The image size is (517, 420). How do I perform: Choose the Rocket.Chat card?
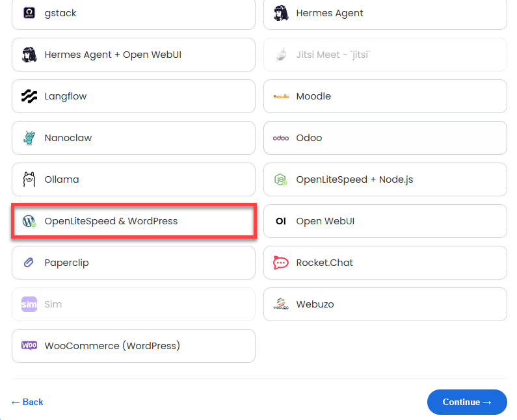tap(385, 263)
